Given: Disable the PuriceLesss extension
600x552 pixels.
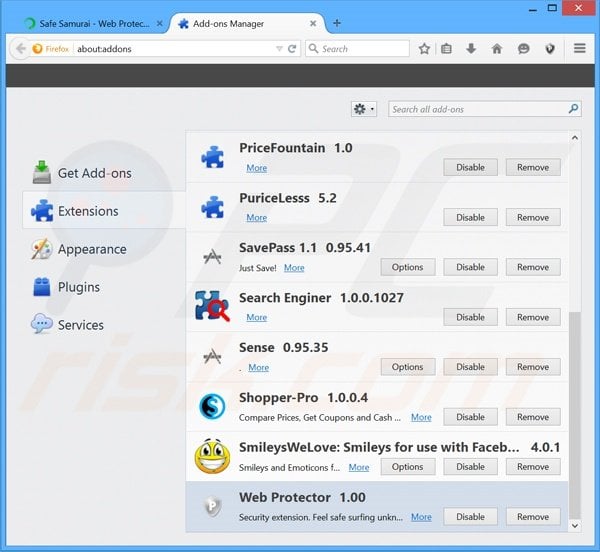Looking at the screenshot, I should [470, 217].
